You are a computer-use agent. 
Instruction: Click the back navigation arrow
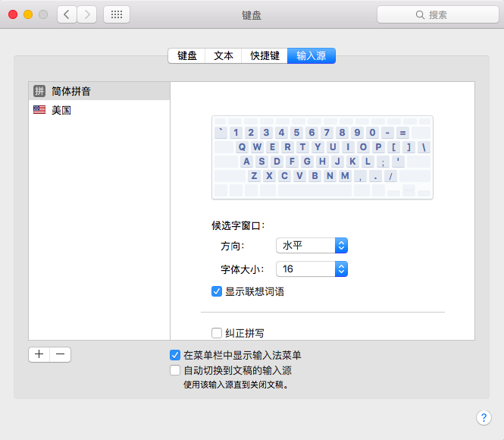[x=67, y=14]
